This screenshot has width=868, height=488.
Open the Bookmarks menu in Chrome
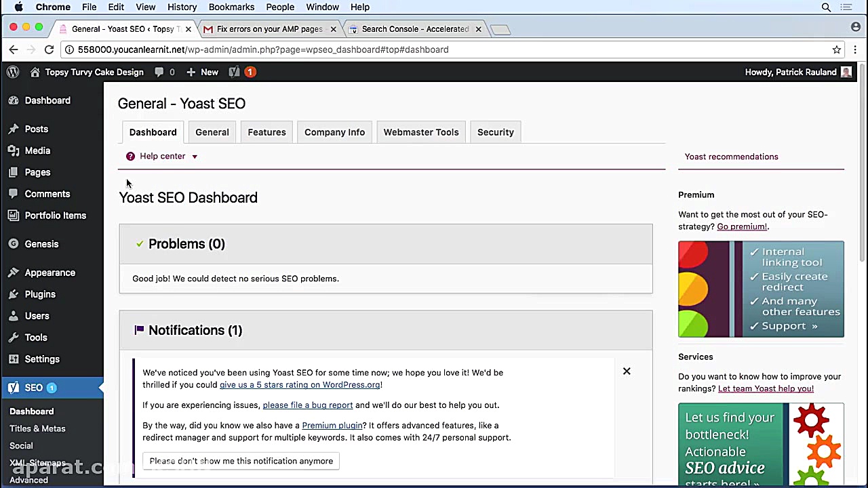[231, 7]
